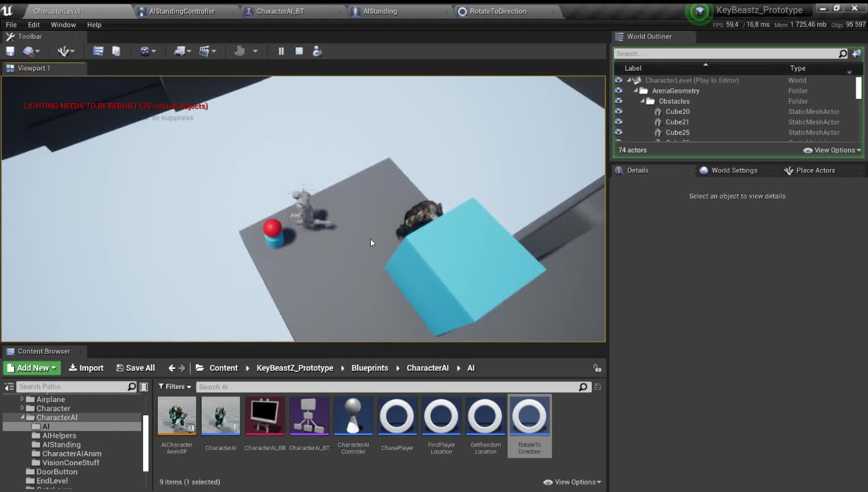This screenshot has width=868, height=492.
Task: Click the Save Current Level toolbar icon
Action: tap(10, 51)
